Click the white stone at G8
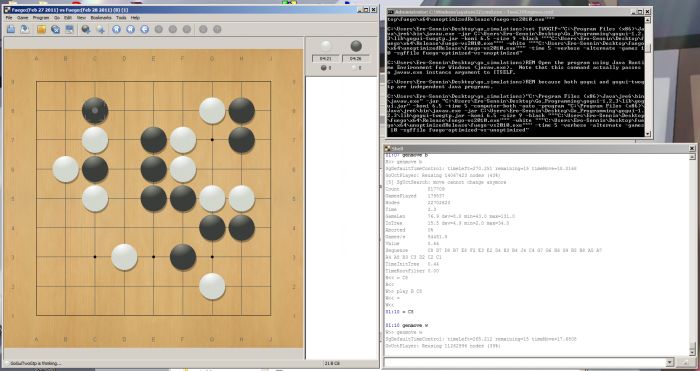The height and width of the screenshot is (371, 700). point(212,111)
